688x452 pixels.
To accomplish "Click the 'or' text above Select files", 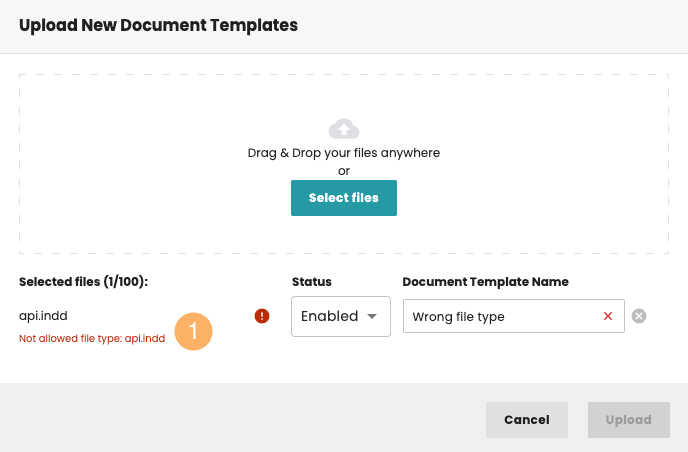I will [x=344, y=171].
